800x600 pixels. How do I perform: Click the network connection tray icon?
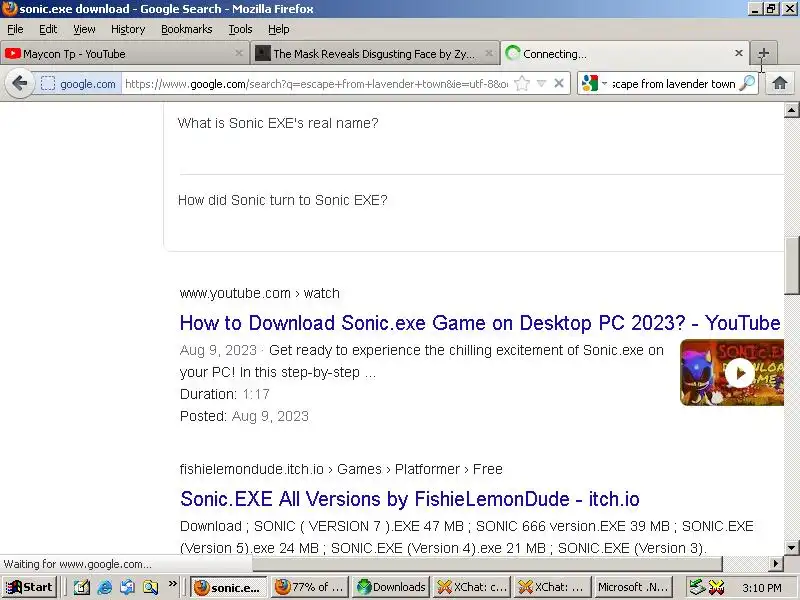697,587
